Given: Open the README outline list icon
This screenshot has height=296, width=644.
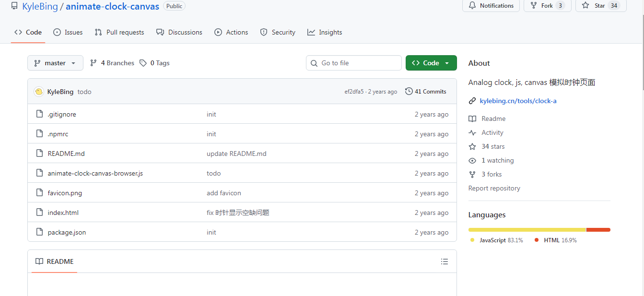Looking at the screenshot, I should (x=445, y=261).
